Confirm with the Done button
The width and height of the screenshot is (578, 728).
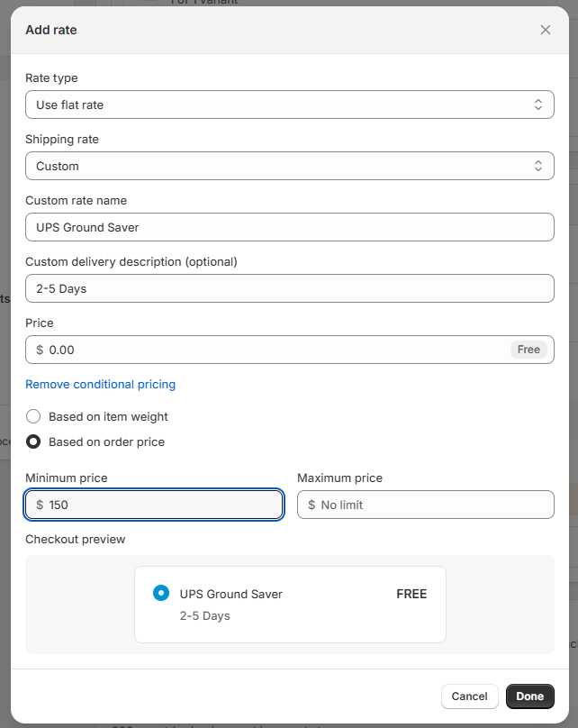coord(529,696)
